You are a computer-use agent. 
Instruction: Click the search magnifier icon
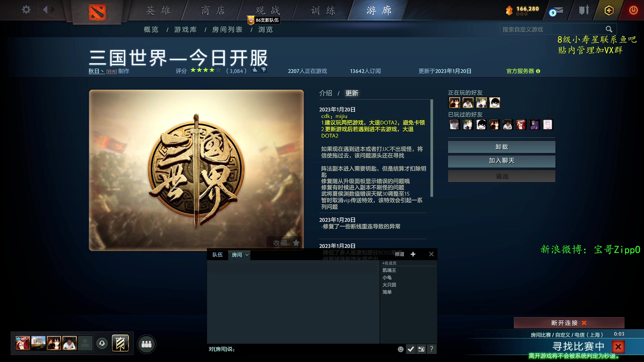click(x=609, y=29)
